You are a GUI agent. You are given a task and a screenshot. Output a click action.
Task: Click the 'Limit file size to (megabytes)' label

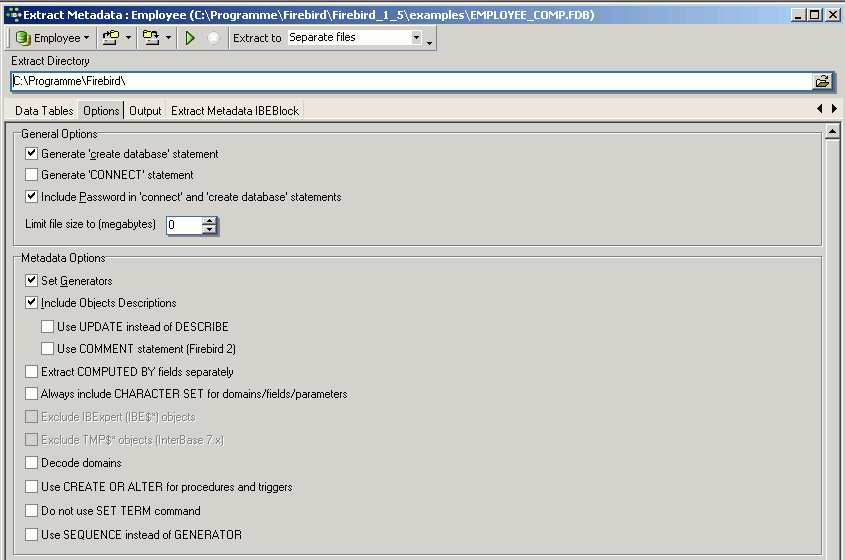tap(90, 224)
